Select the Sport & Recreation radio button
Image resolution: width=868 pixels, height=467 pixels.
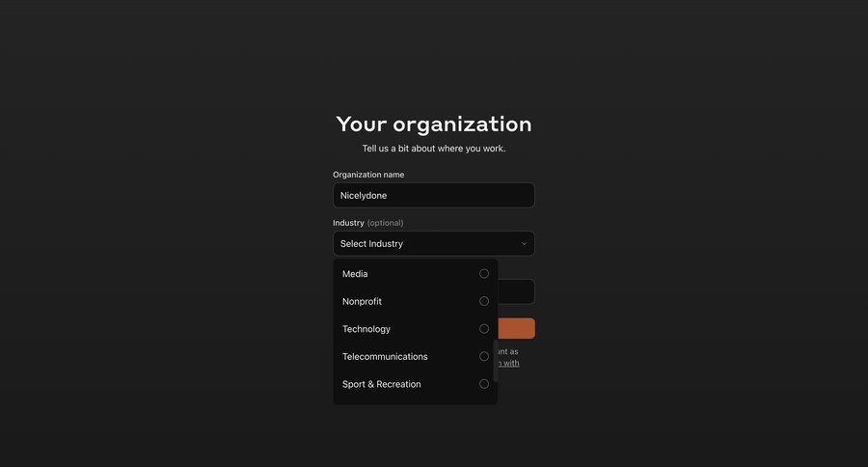point(484,384)
